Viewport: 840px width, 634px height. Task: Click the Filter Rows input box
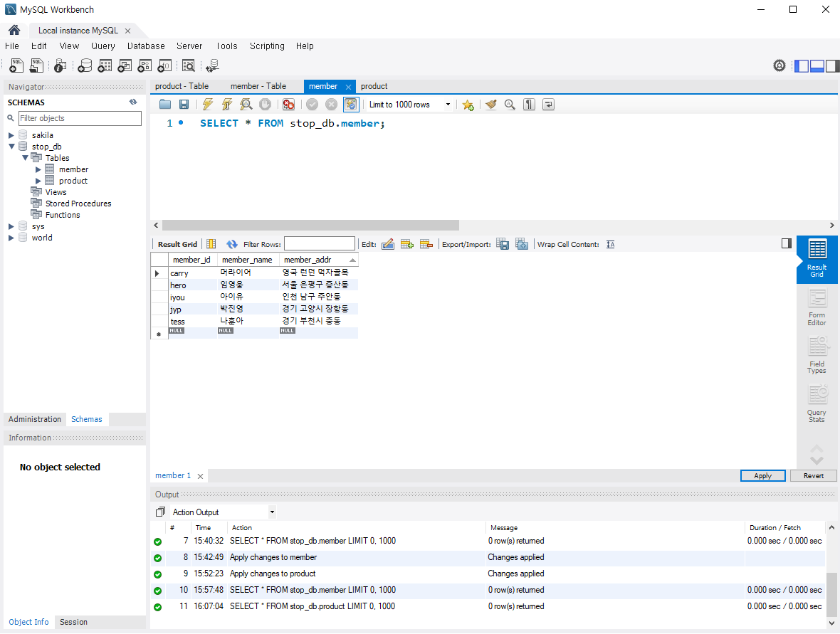pos(320,243)
